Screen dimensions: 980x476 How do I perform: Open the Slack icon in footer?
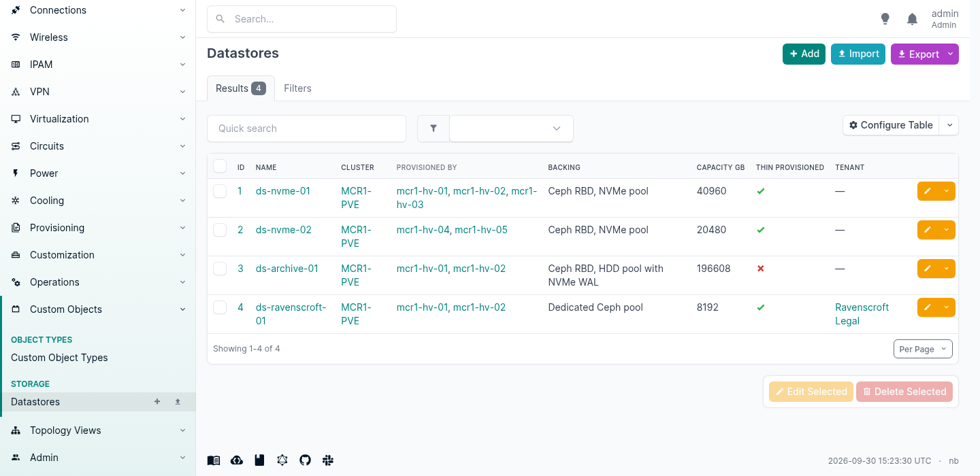[328, 460]
